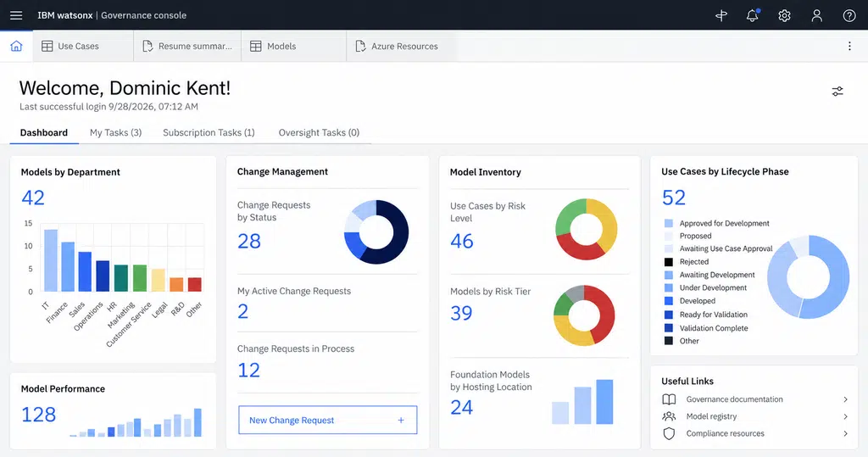Click the plus-shaped create icon in header

point(721,15)
